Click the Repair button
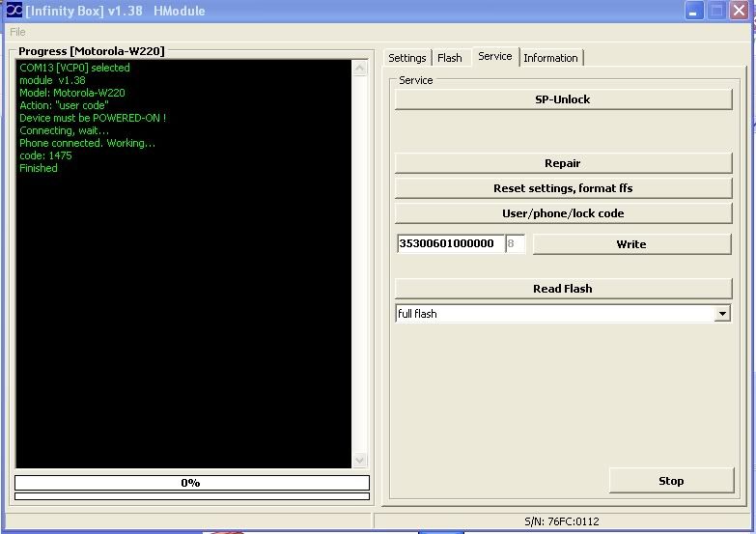 point(563,163)
